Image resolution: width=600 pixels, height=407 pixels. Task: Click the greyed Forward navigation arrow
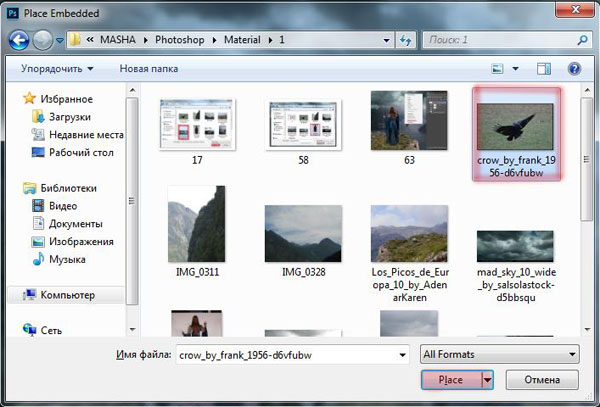click(x=42, y=40)
